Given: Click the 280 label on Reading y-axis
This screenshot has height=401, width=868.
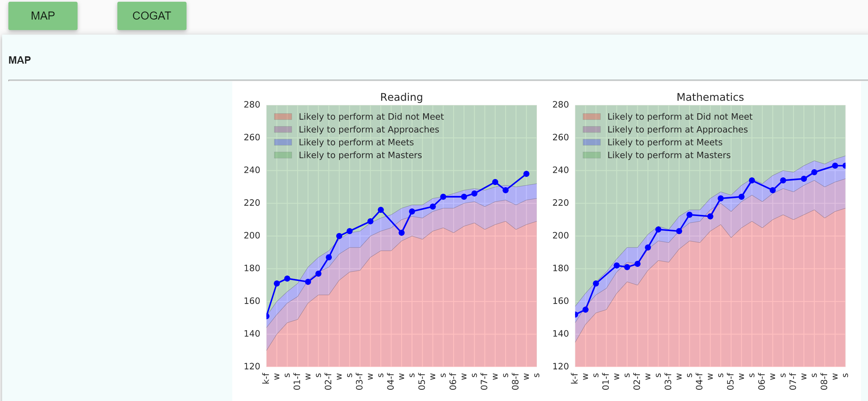Looking at the screenshot, I should click(252, 105).
